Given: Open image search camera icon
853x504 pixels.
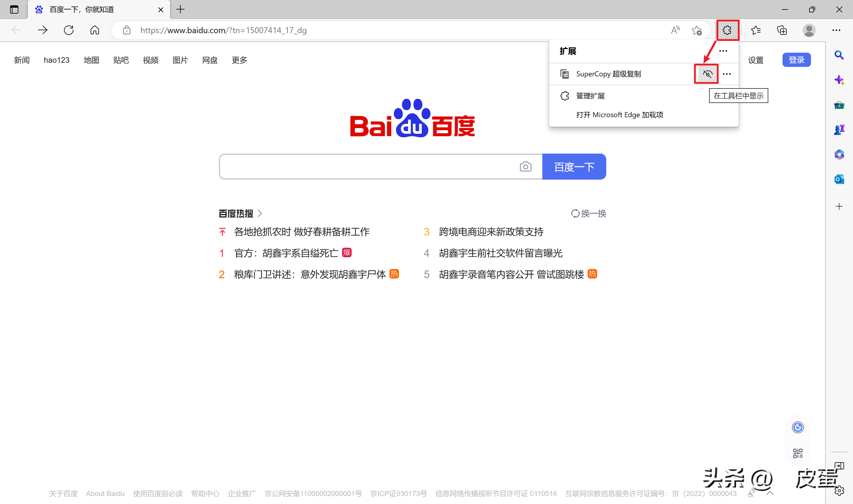Looking at the screenshot, I should pyautogui.click(x=525, y=167).
